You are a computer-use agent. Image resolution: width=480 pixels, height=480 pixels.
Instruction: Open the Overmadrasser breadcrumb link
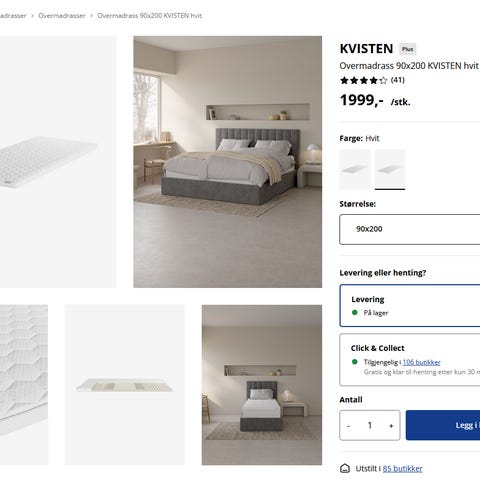click(x=62, y=16)
